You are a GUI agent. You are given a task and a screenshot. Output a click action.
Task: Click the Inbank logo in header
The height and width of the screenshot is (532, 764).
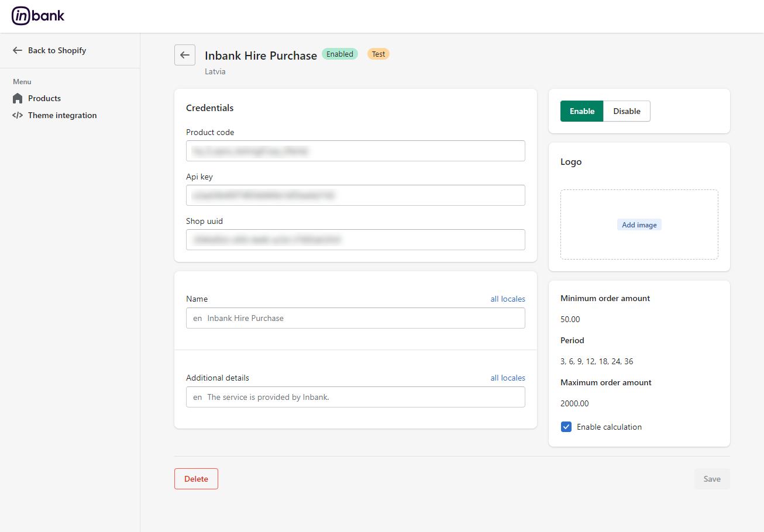[x=38, y=16]
